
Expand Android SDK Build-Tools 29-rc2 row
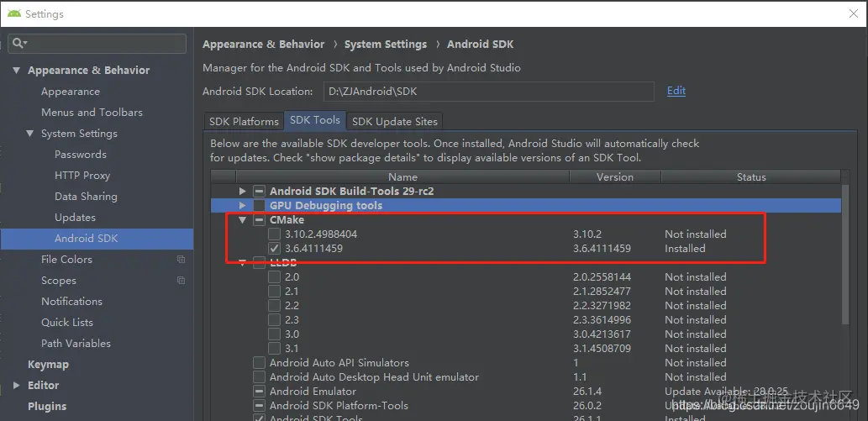242,191
